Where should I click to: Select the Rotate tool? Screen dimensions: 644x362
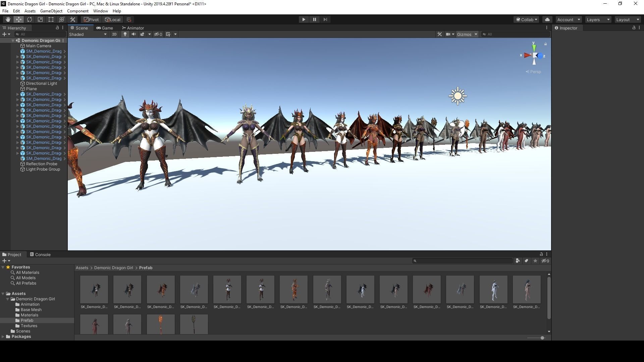tap(30, 19)
